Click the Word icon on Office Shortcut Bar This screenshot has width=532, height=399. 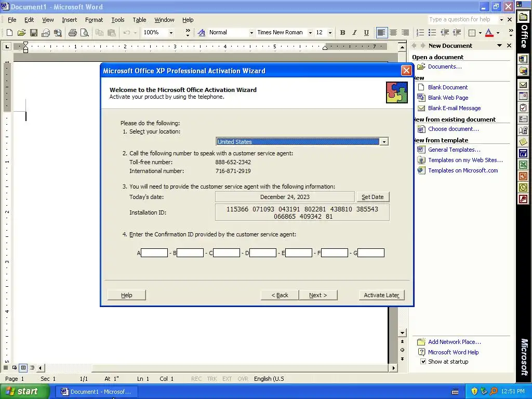point(523,153)
